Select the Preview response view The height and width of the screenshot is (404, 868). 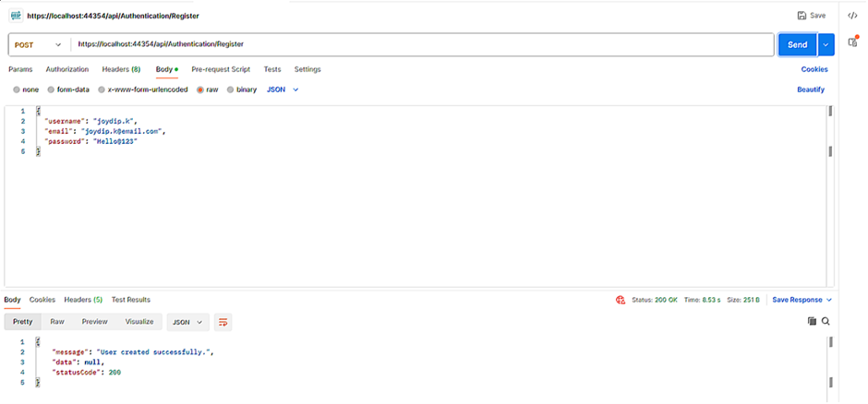[95, 322]
